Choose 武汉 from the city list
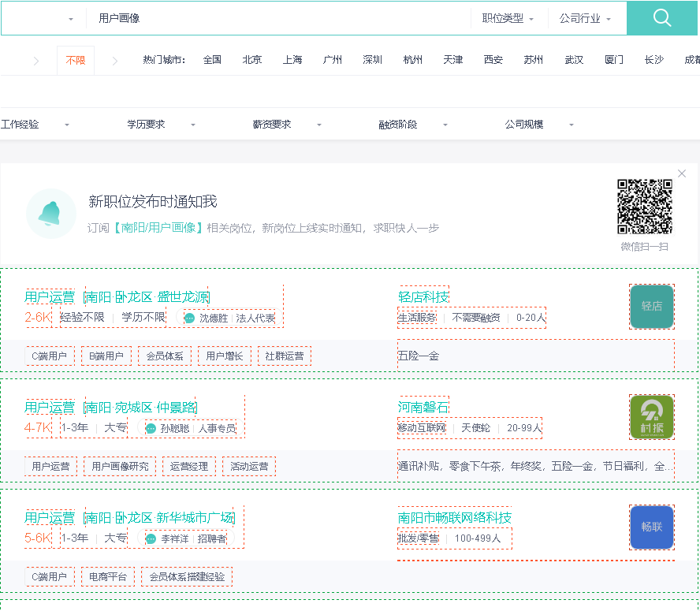 coord(574,60)
